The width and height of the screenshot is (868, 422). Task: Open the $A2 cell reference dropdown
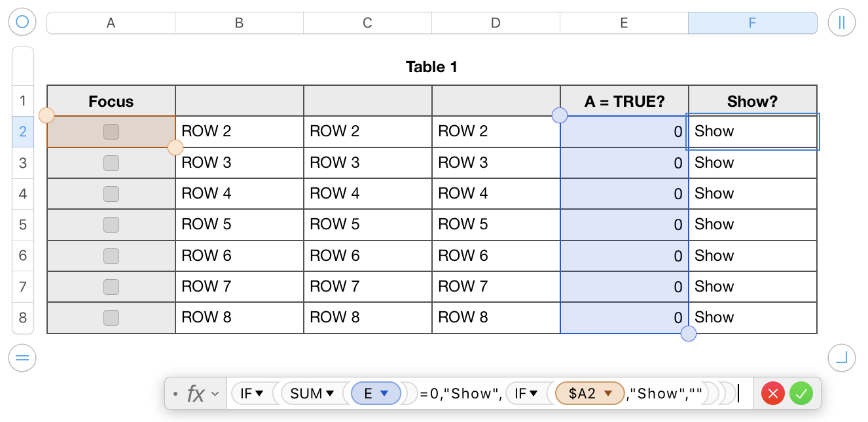pos(608,393)
